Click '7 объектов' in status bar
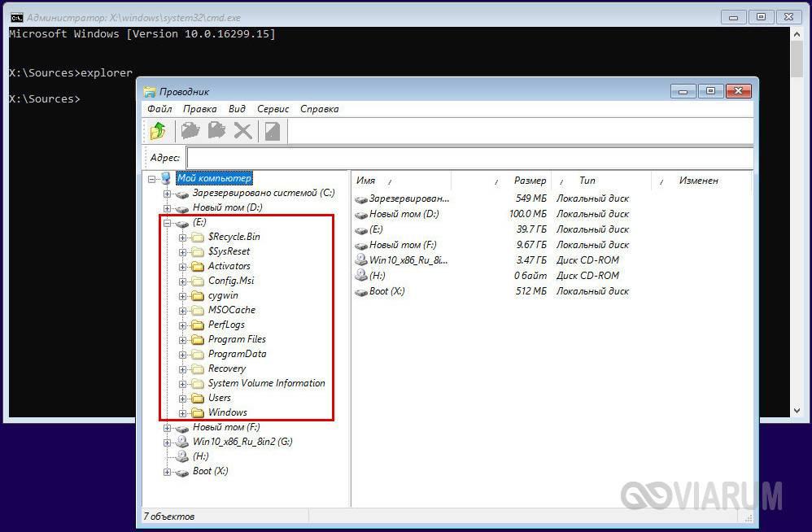 [168, 517]
